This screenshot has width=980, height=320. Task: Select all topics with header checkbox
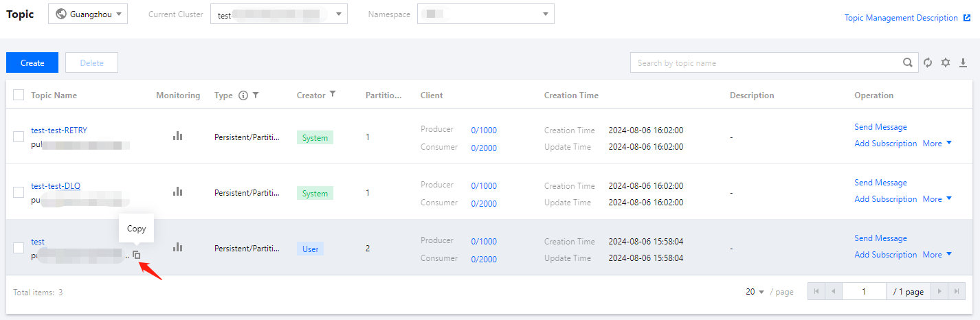point(19,95)
